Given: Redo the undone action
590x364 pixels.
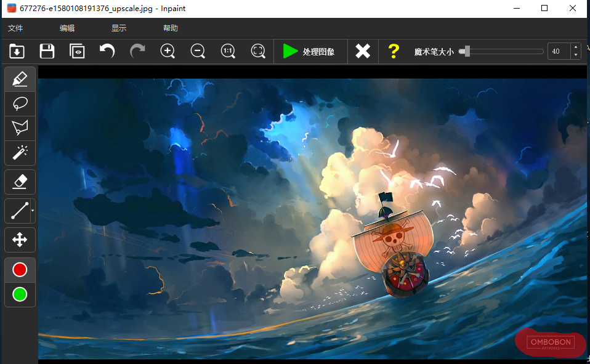Looking at the screenshot, I should click(x=137, y=51).
